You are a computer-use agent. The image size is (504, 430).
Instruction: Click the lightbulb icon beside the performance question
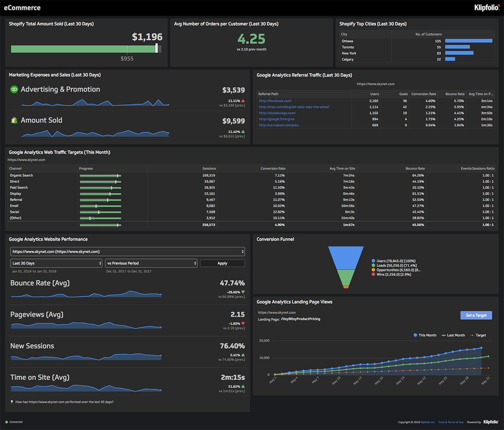click(x=12, y=402)
